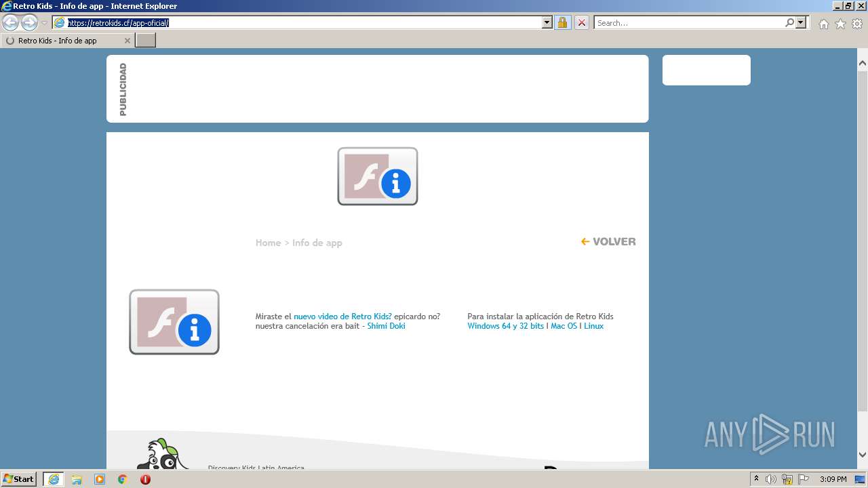View the security lock report icon
Screen dimensions: 868x488
coord(562,22)
